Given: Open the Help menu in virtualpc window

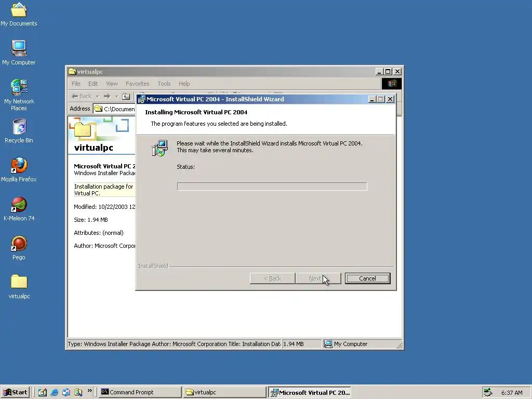Looking at the screenshot, I should [x=184, y=84].
